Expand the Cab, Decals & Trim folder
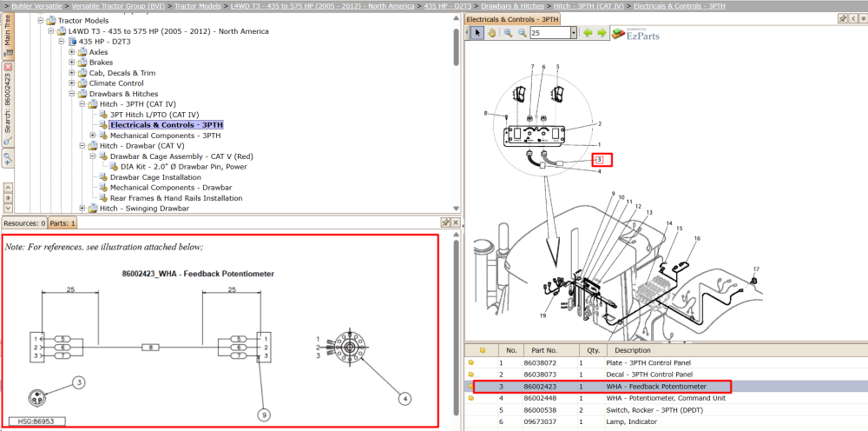 point(72,73)
